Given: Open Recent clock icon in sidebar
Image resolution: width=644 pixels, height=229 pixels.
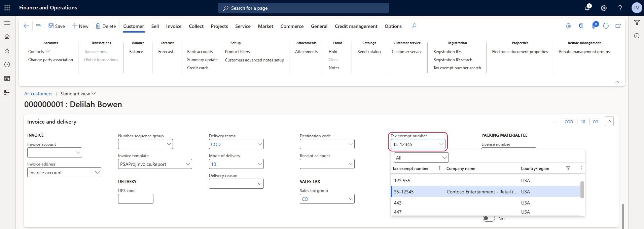Looking at the screenshot, I should 7,64.
